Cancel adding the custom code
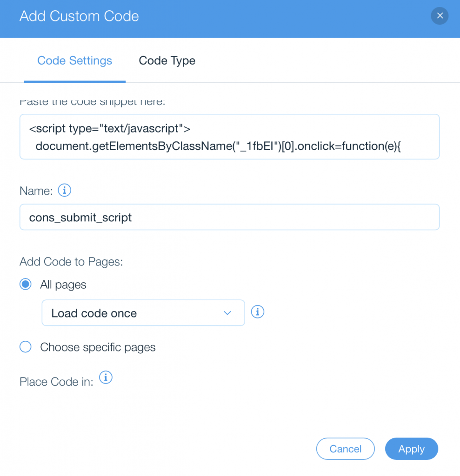This screenshot has width=460, height=476. (345, 449)
